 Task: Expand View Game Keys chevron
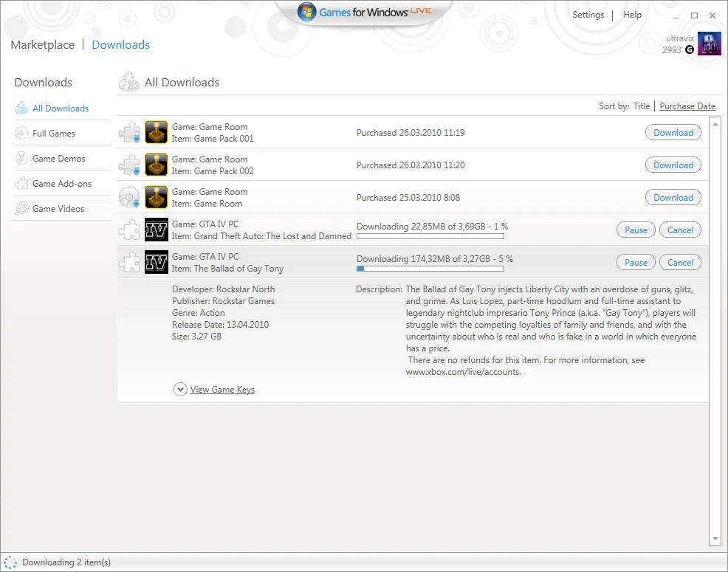click(x=180, y=390)
